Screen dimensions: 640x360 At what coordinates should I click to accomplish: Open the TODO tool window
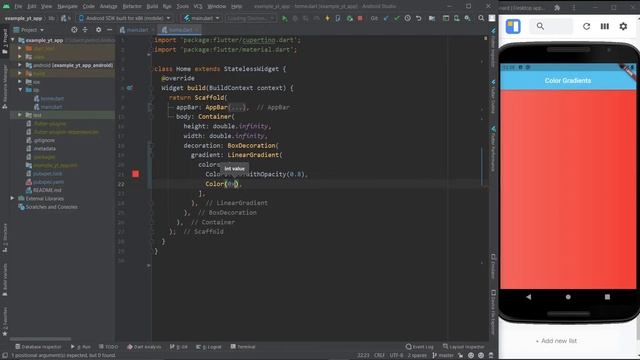tap(108, 347)
